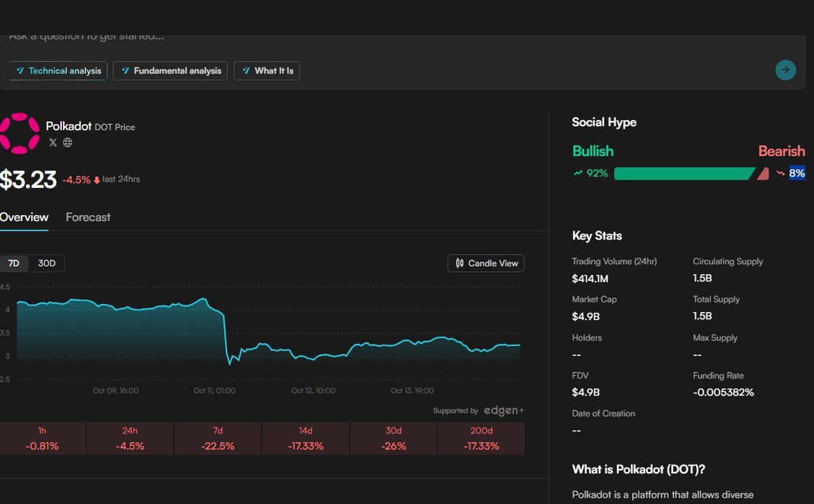Click the Date of Creation label
The image size is (814, 504).
tap(604, 413)
